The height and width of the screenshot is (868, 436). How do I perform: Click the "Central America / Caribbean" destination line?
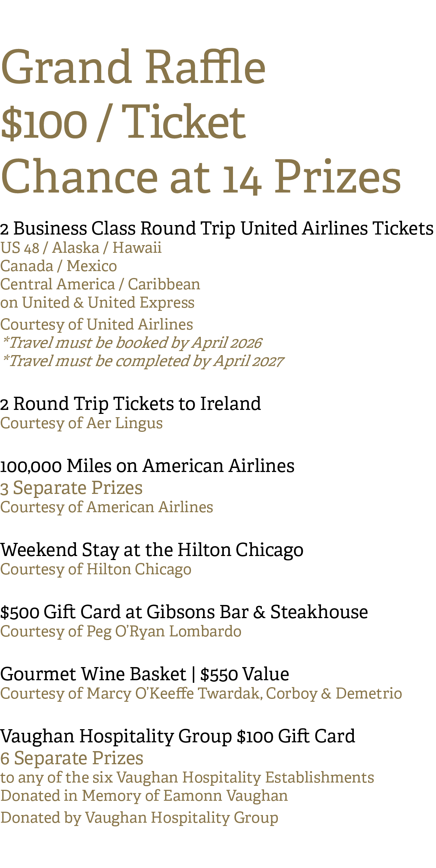coord(100,285)
